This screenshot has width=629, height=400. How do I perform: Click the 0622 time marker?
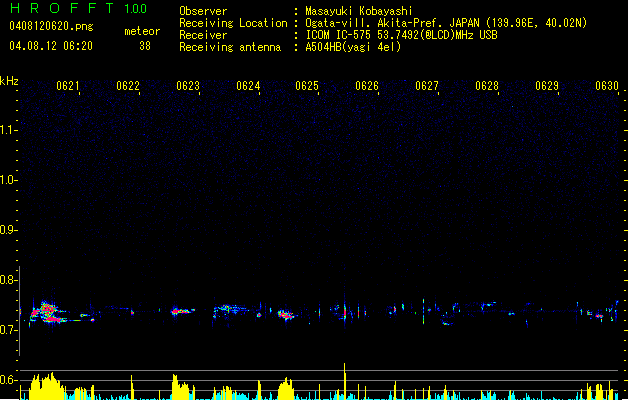[128, 86]
